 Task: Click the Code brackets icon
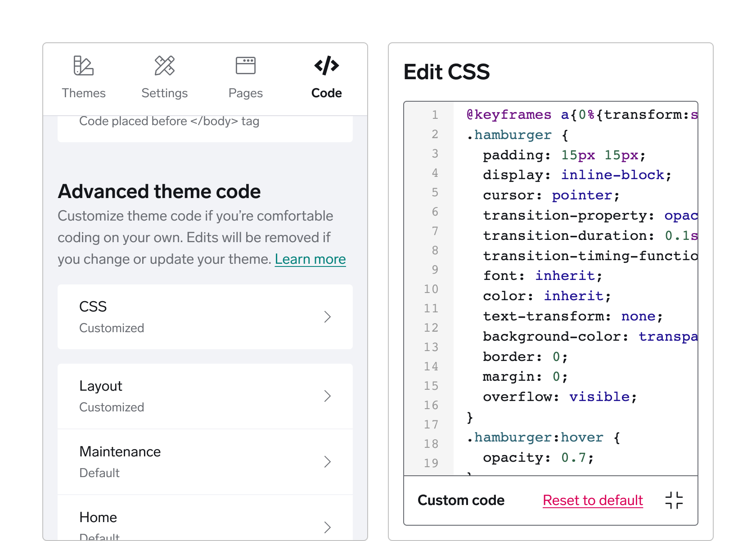(326, 66)
